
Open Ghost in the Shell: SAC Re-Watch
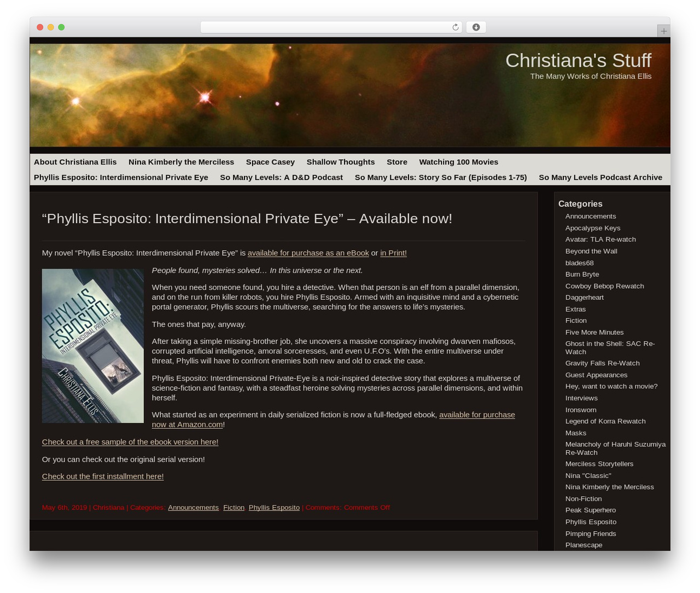coord(610,348)
